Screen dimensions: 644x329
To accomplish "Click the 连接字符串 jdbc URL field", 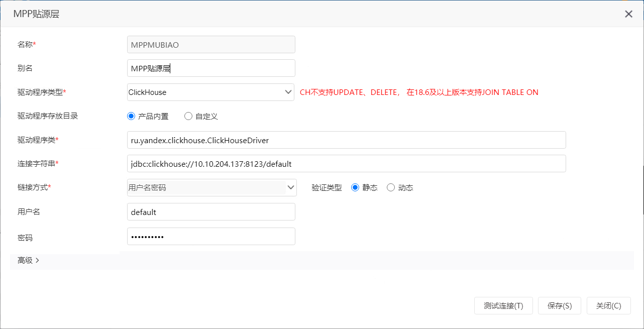I will click(x=347, y=164).
